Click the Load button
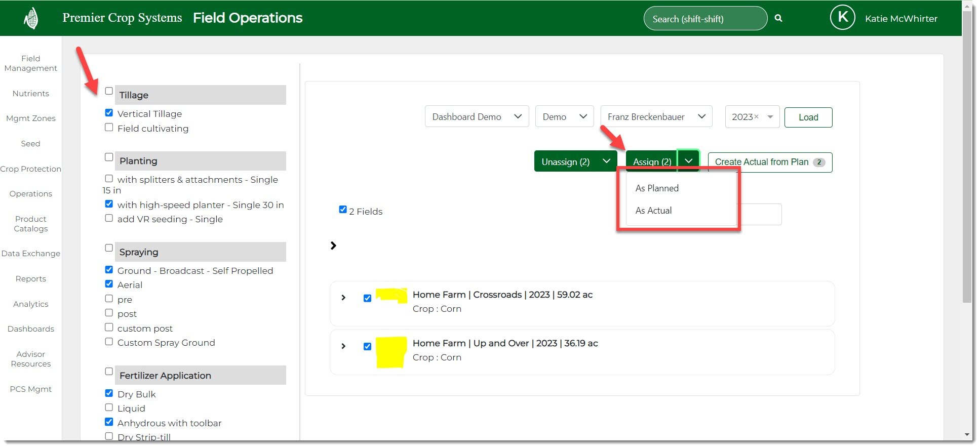 click(x=808, y=117)
